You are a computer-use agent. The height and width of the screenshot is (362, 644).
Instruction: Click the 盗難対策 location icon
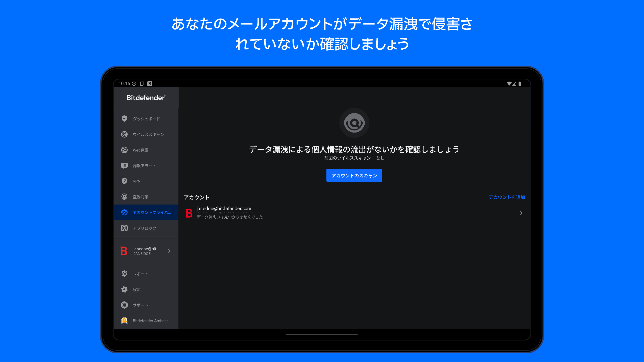coord(124,197)
